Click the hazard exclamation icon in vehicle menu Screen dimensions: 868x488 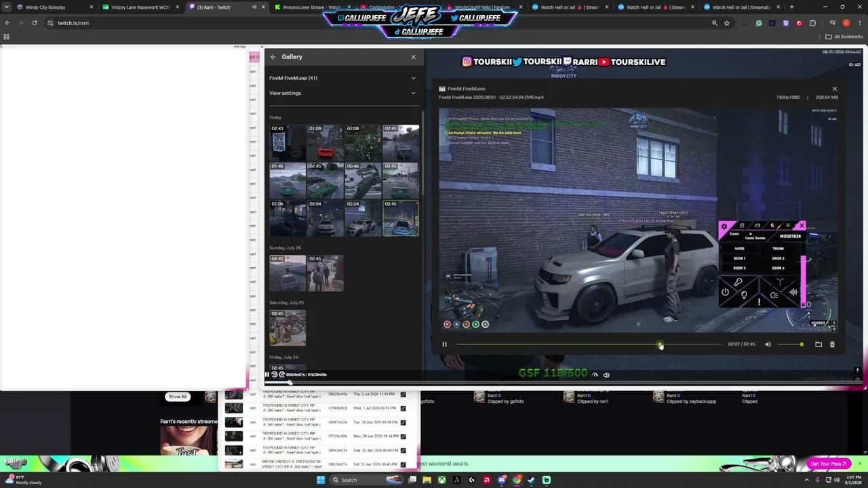[759, 302]
